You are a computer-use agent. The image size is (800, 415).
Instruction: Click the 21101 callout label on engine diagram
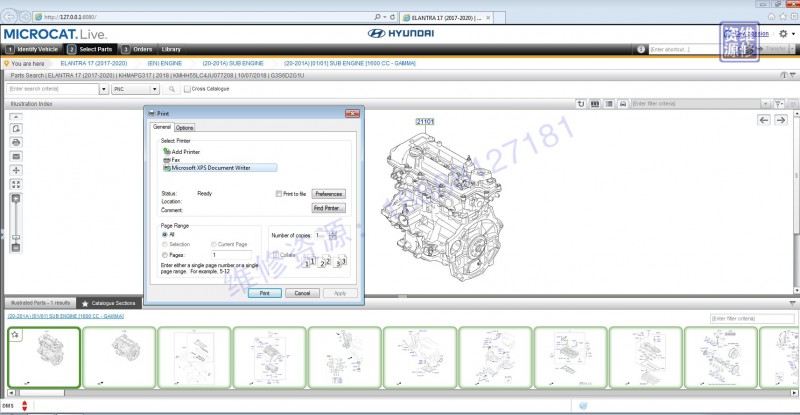click(424, 121)
